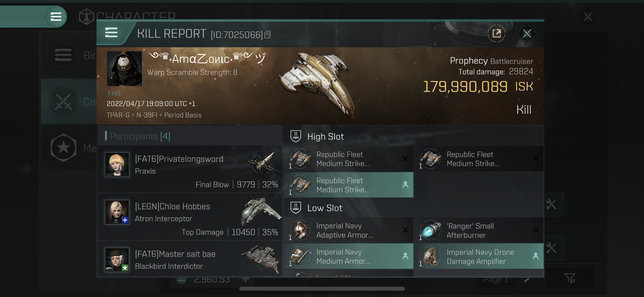Select Imperial Navy Medium Armor module
Viewport: 644px width, 297px height.
coord(348,256)
